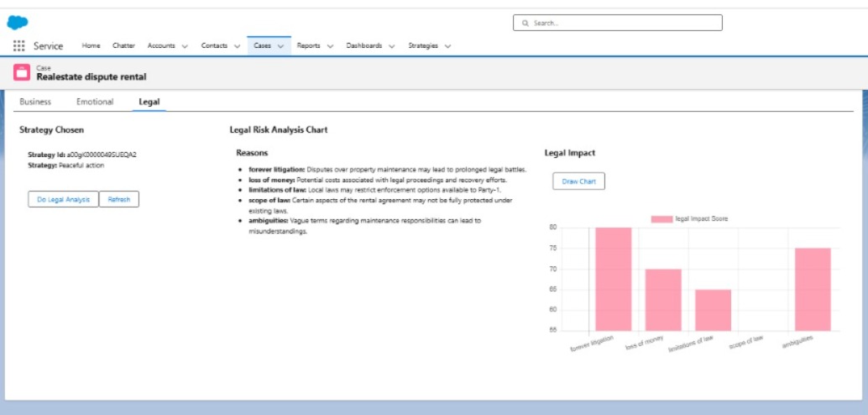Image resolution: width=868 pixels, height=415 pixels.
Task: Open Chatter from navigation bar
Action: click(123, 46)
